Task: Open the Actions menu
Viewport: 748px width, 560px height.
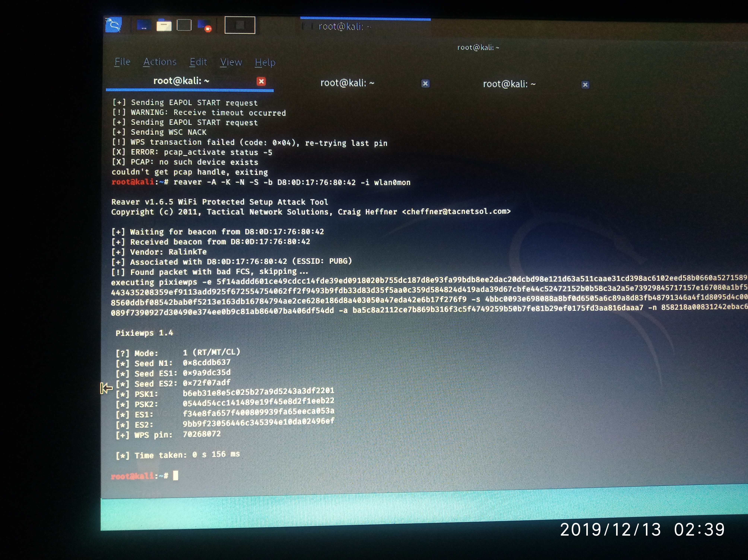Action: pos(160,62)
